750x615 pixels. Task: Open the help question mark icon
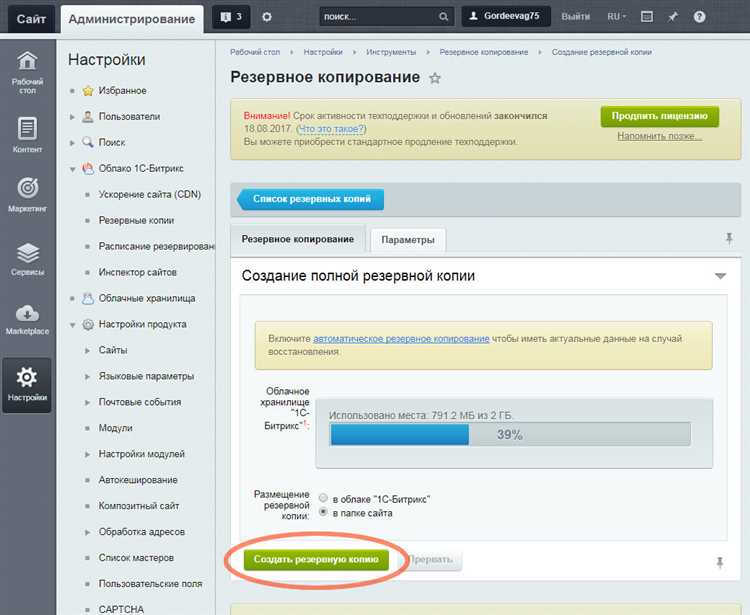[699, 17]
